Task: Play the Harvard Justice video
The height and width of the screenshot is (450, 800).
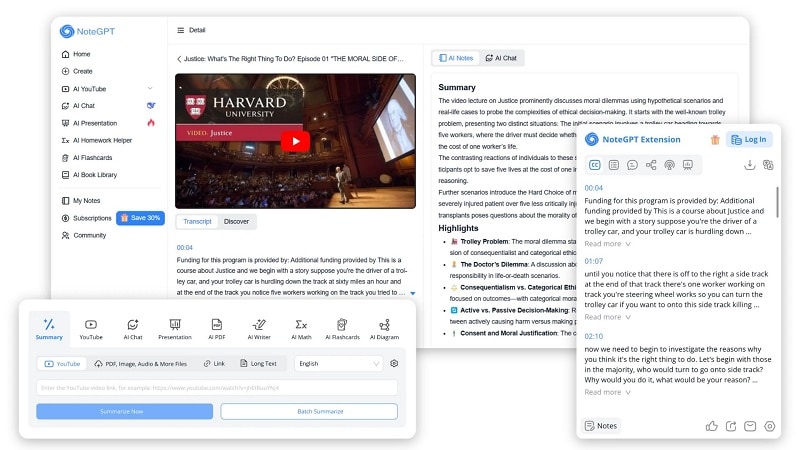Action: [x=295, y=141]
